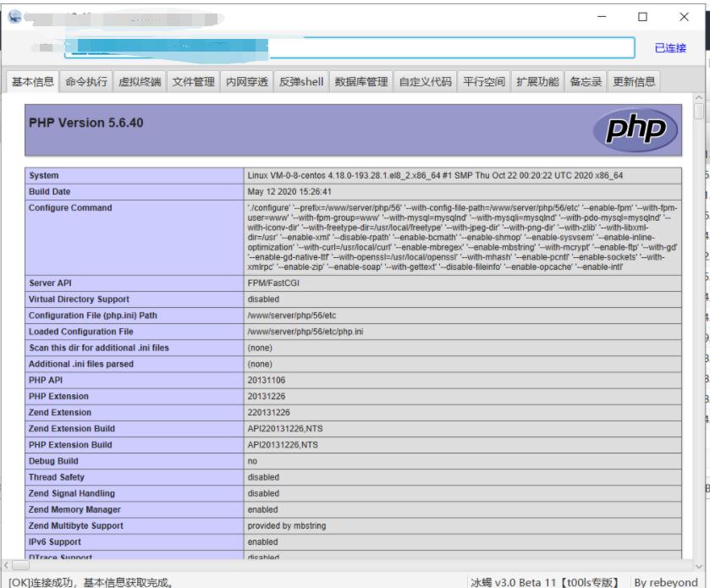Click the PHP Version 5.6.40 heading
This screenshot has height=588, width=710.
click(86, 123)
